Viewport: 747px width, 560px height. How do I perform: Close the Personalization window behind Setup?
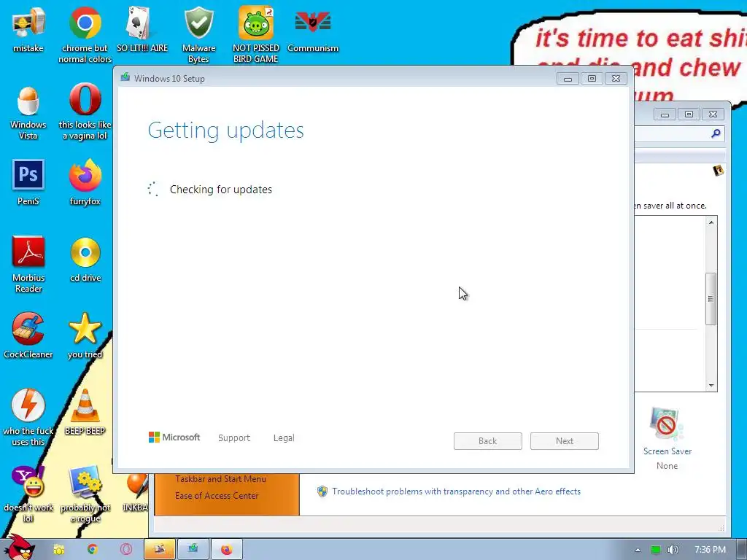tap(713, 114)
